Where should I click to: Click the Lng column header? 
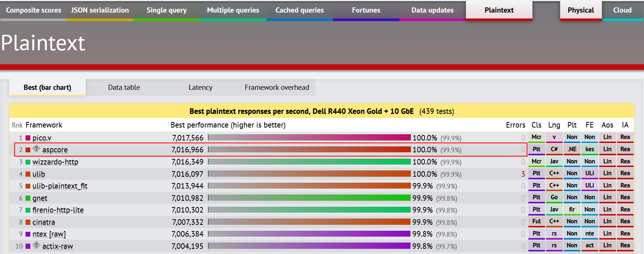click(x=554, y=125)
